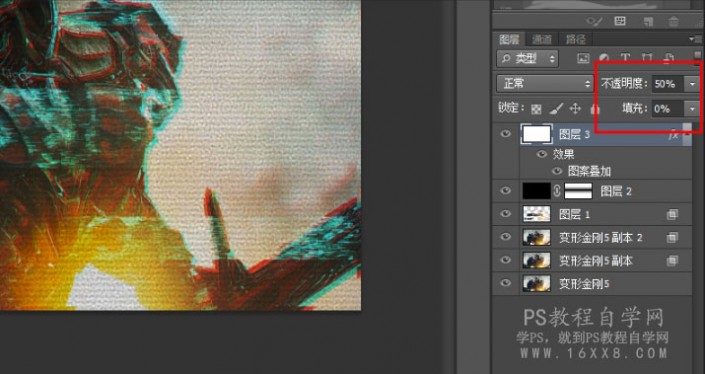Click the 50% opacity value field
Image resolution: width=705 pixels, height=374 pixels.
[x=668, y=84]
